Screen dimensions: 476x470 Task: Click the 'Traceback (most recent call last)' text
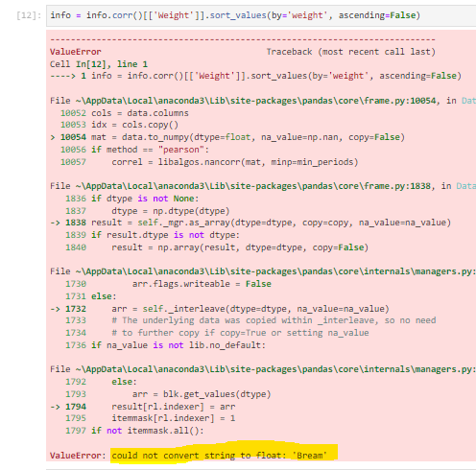coord(351,52)
